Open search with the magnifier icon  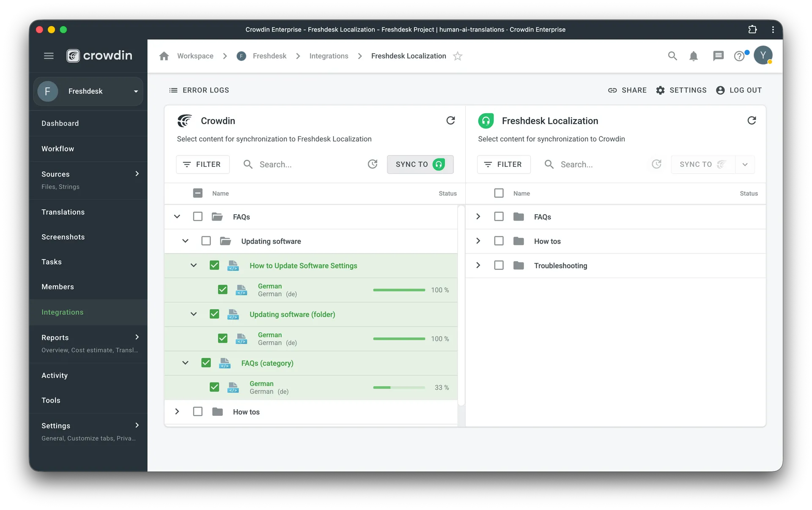(672, 56)
